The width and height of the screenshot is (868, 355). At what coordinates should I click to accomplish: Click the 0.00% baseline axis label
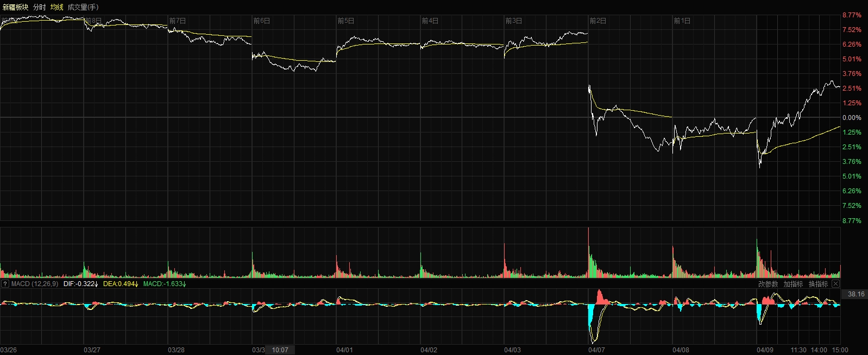click(x=852, y=118)
